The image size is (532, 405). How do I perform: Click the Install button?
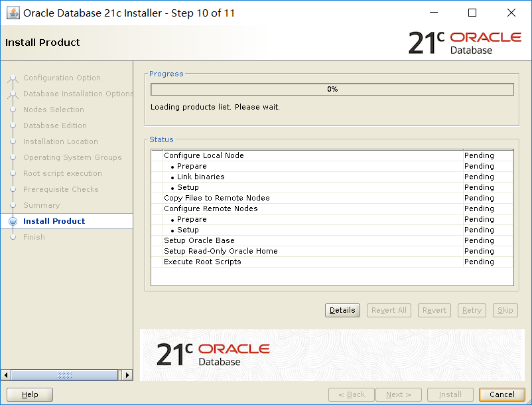tap(450, 394)
